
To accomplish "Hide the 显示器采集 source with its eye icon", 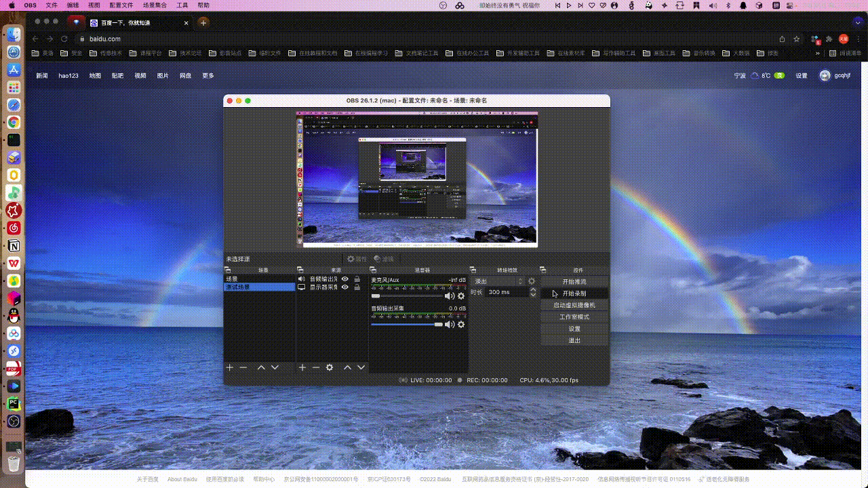I will point(345,287).
